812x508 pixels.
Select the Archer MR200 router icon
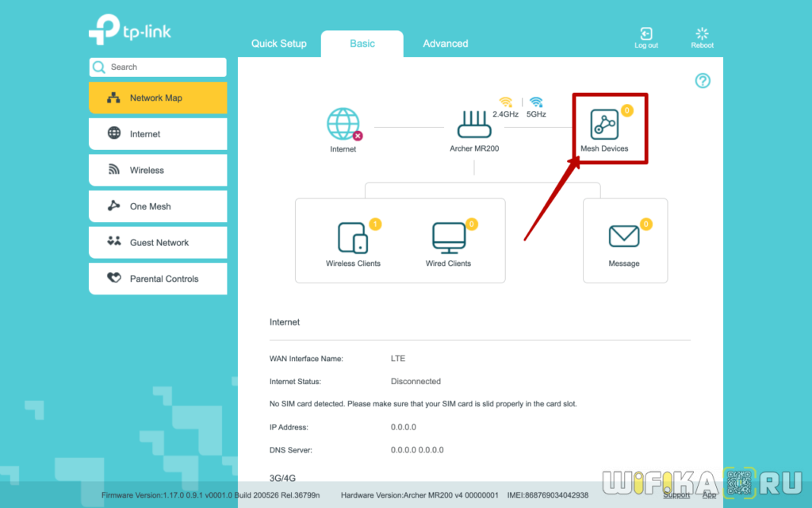pos(474,125)
